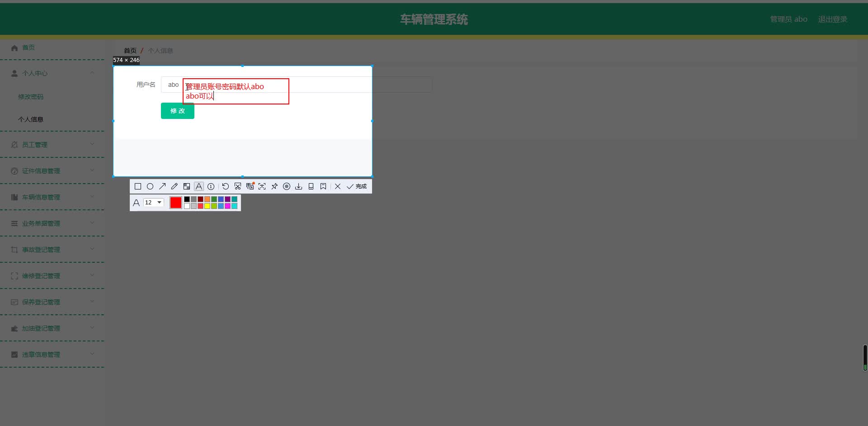Click the 保养登记管理 sidebar icon
Image resolution: width=868 pixels, height=426 pixels.
(x=14, y=302)
